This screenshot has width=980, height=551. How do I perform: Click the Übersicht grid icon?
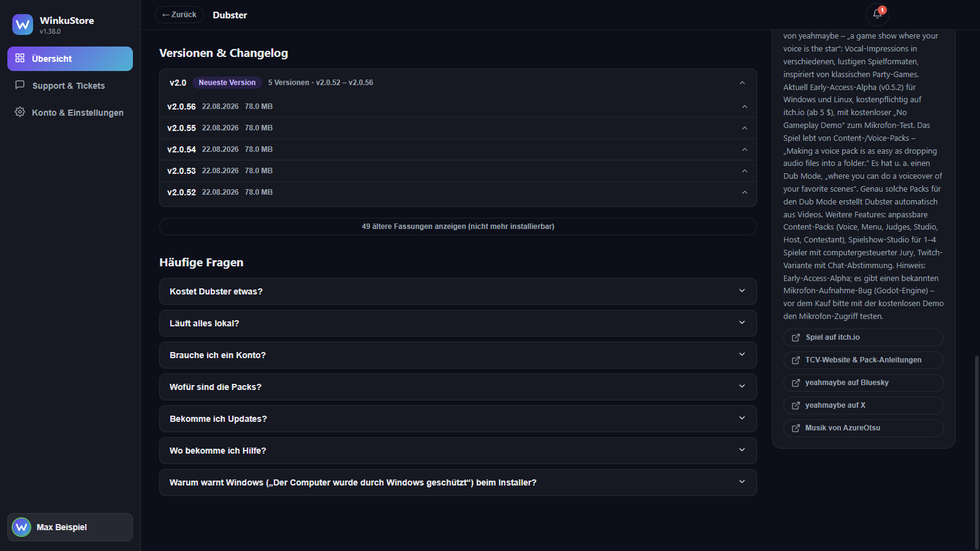point(20,58)
